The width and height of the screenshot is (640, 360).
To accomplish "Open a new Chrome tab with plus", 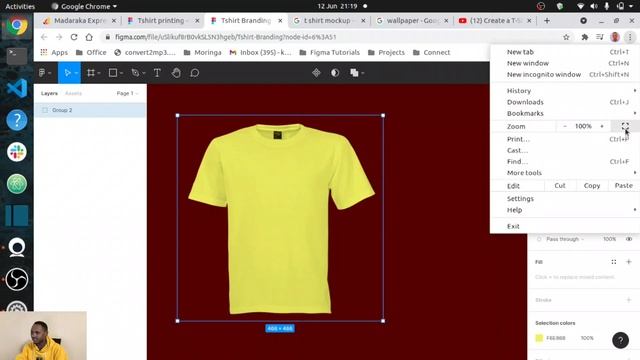I will [x=547, y=20].
